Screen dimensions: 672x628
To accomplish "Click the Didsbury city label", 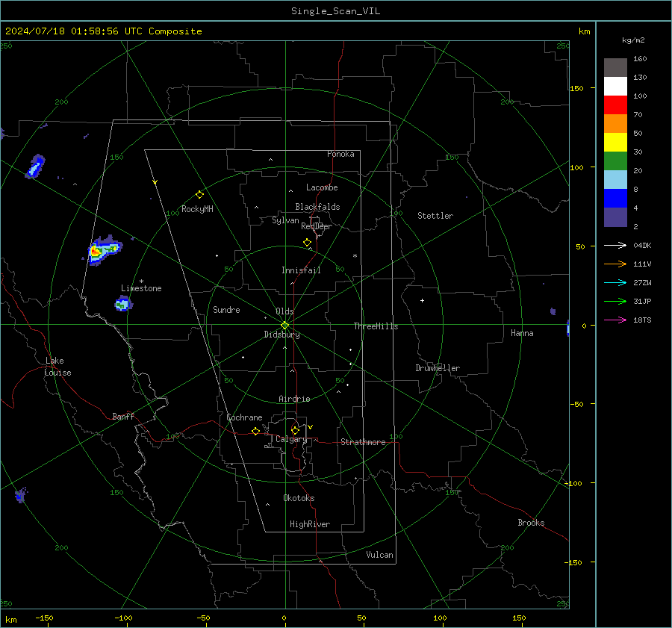I will pos(281,335).
